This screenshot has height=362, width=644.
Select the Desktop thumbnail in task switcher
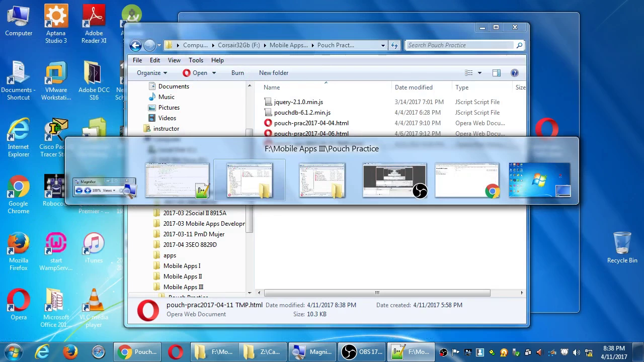pyautogui.click(x=539, y=180)
